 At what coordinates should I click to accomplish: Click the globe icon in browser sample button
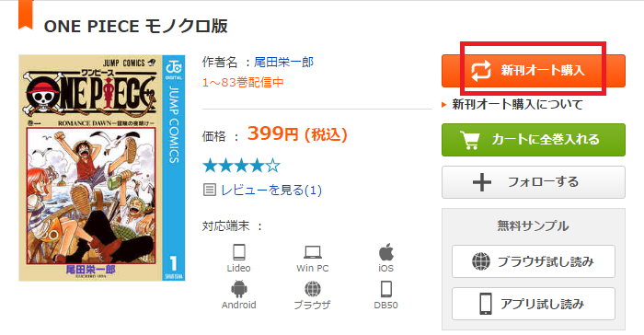481,261
